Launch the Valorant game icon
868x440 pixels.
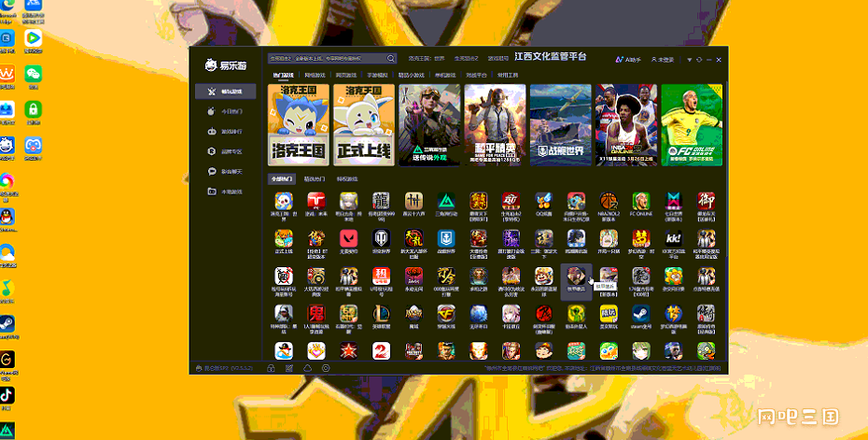(x=349, y=239)
